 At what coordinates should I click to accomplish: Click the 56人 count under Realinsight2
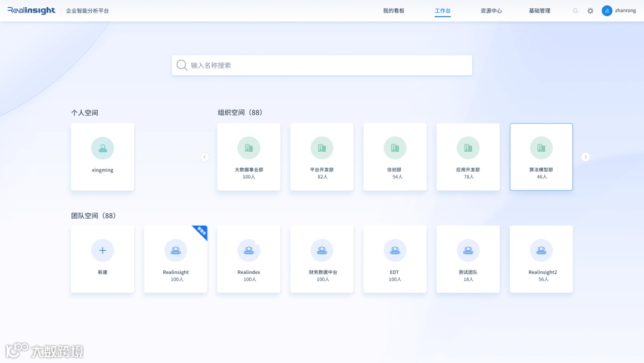click(x=543, y=279)
